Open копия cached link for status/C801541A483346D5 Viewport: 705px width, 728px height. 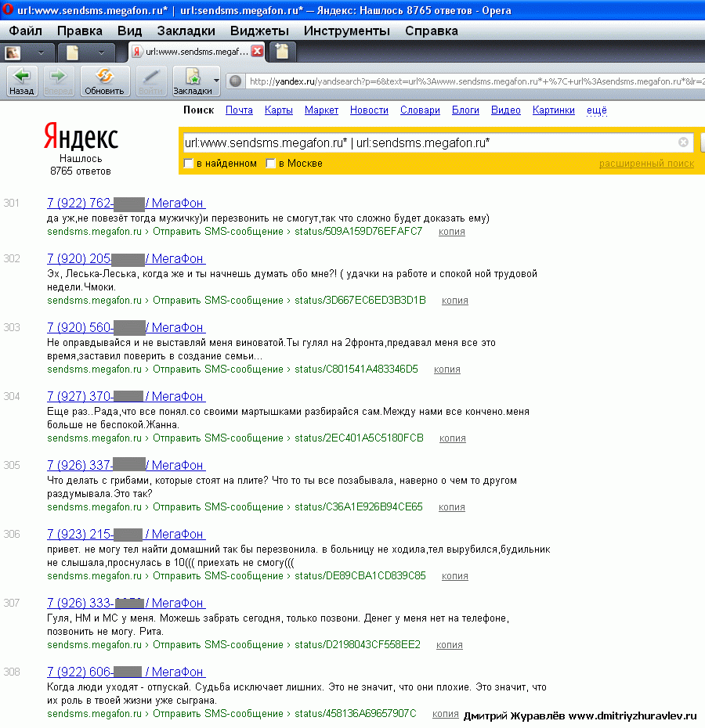point(447,369)
